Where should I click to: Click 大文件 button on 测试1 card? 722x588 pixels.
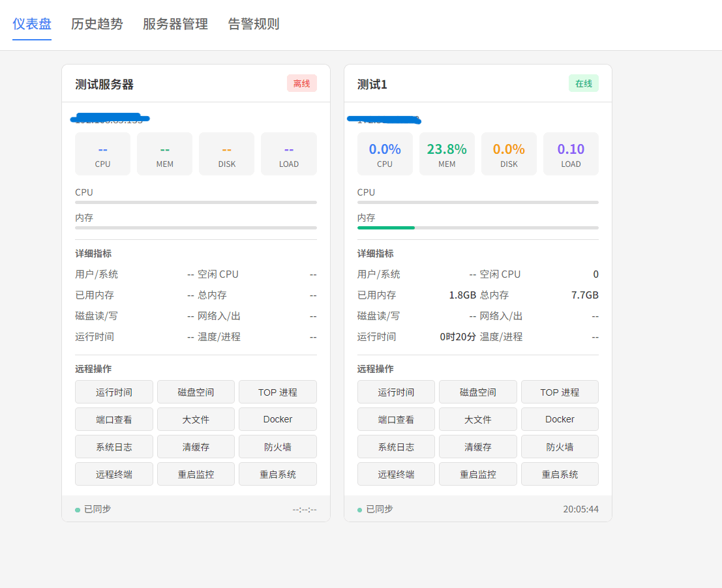click(478, 419)
